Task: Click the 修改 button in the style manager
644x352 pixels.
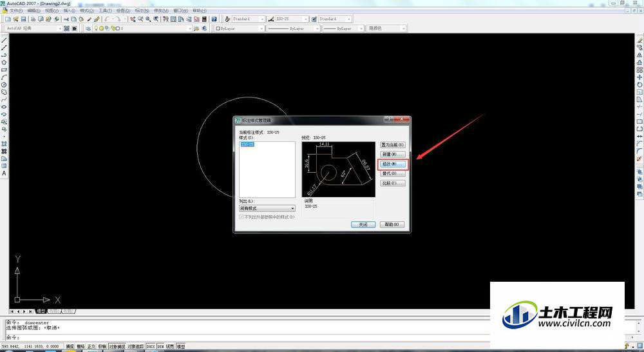Action: coord(393,164)
